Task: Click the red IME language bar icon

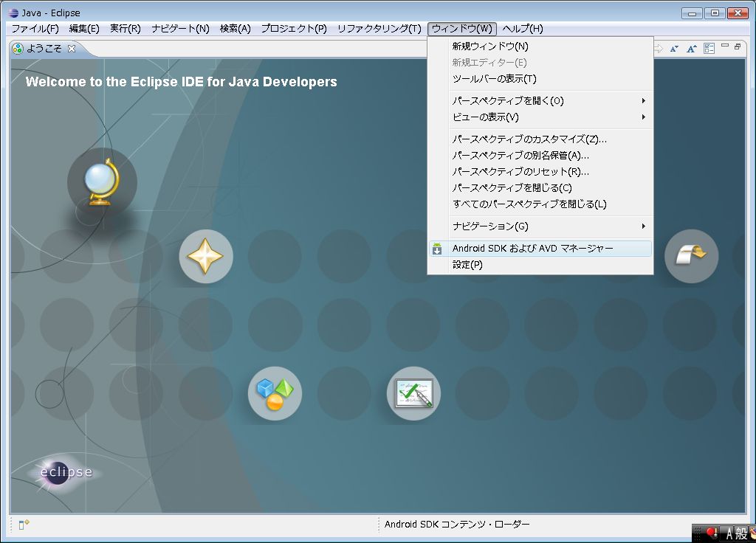Action: 712,533
